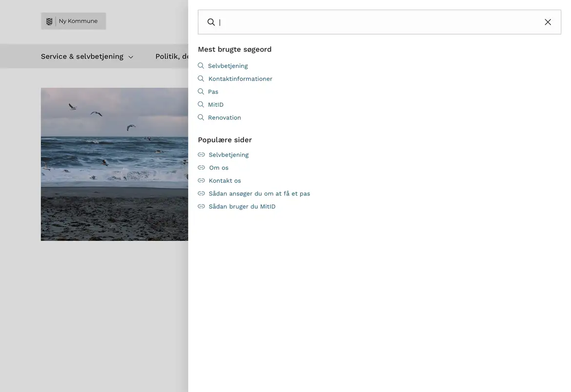Viewport: 571px width, 392px height.
Task: Focus the search text input field
Action: coord(379,22)
